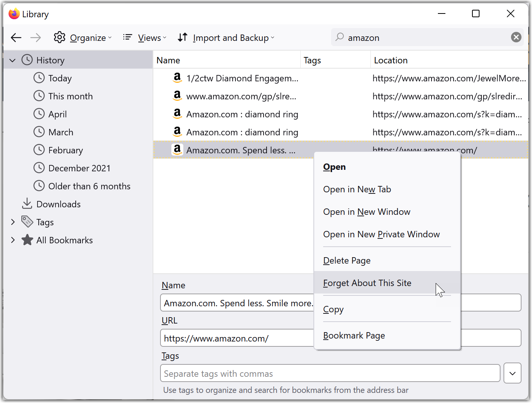Click Amazon favicon of Spend less row
This screenshot has height=403, width=532.
[177, 150]
